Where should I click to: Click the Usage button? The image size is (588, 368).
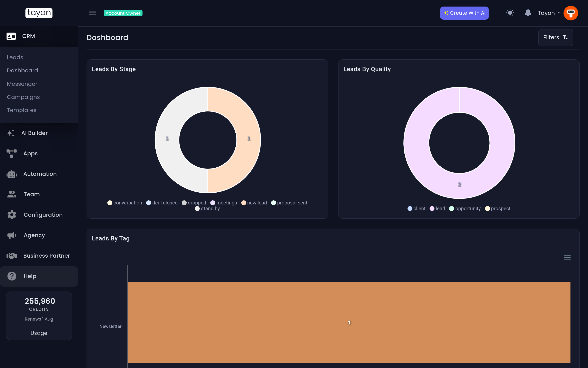[39, 333]
